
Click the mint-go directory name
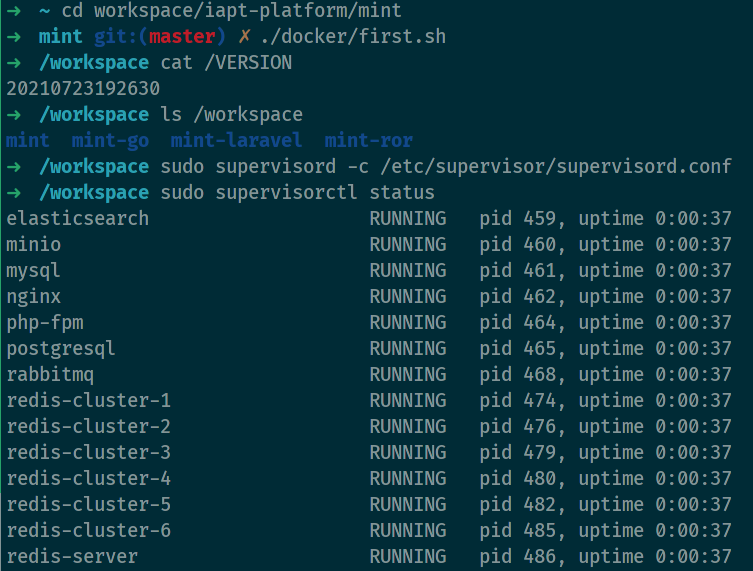click(110, 141)
